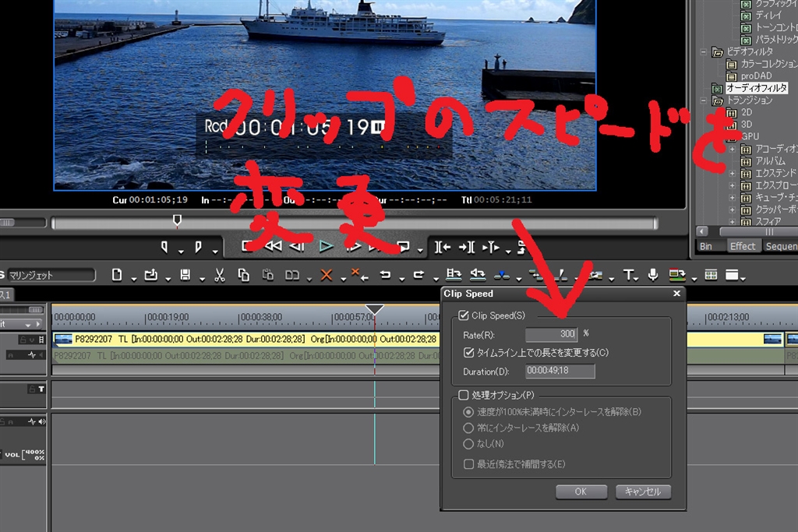Redo the last action
This screenshot has width=798, height=532.
(x=418, y=275)
